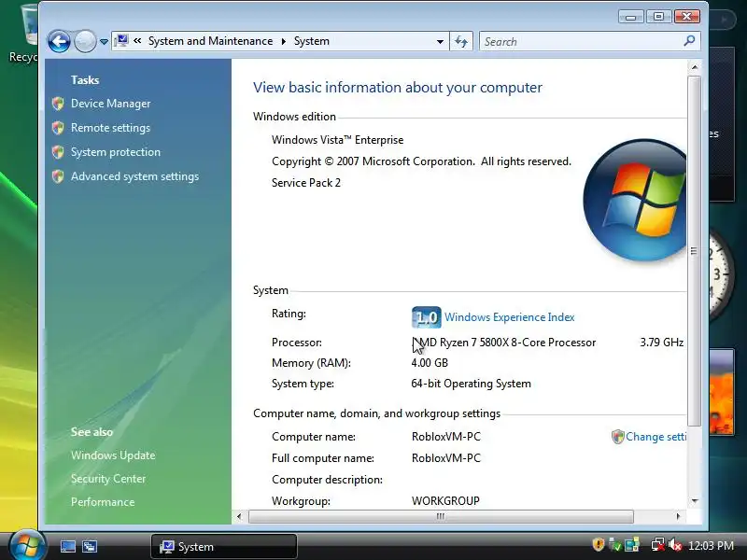This screenshot has height=560, width=747.
Task: Click the 4.00 GB memory value
Action: (x=430, y=363)
